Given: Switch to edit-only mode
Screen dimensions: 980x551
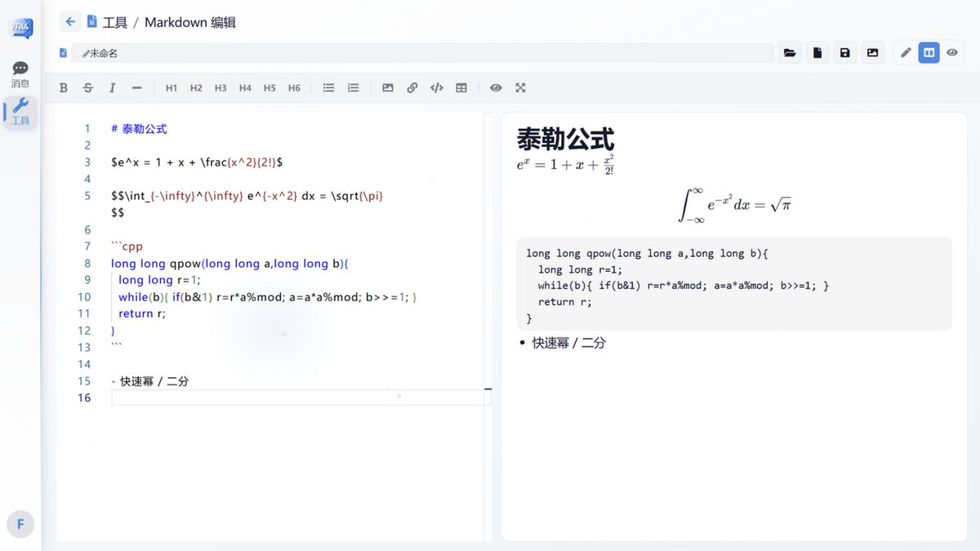Looking at the screenshot, I should pos(906,53).
